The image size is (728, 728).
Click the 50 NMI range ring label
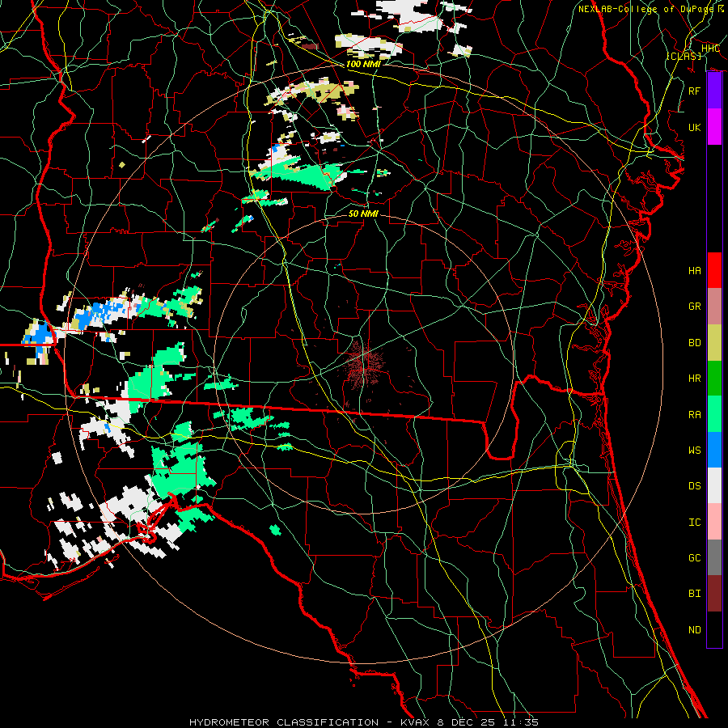click(x=363, y=214)
